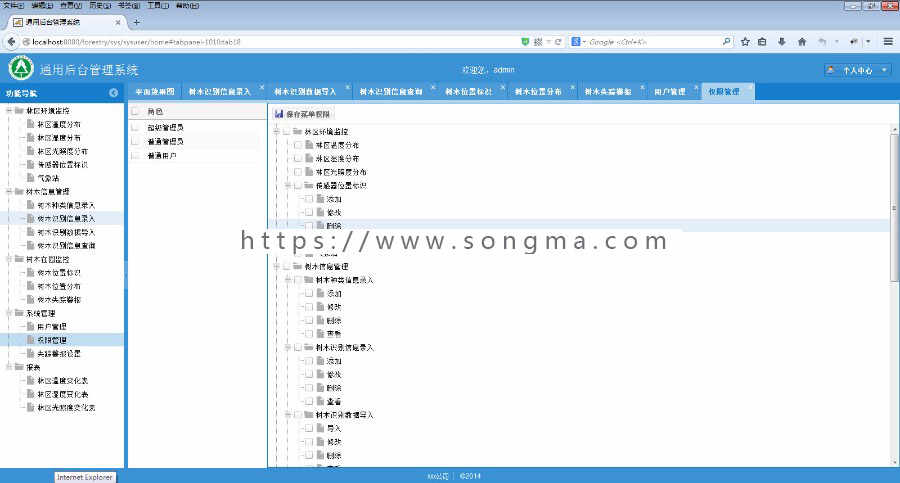Image resolution: width=900 pixels, height=483 pixels.
Task: Collapse 林区环境监控 node in sidebar
Action: coord(9,110)
